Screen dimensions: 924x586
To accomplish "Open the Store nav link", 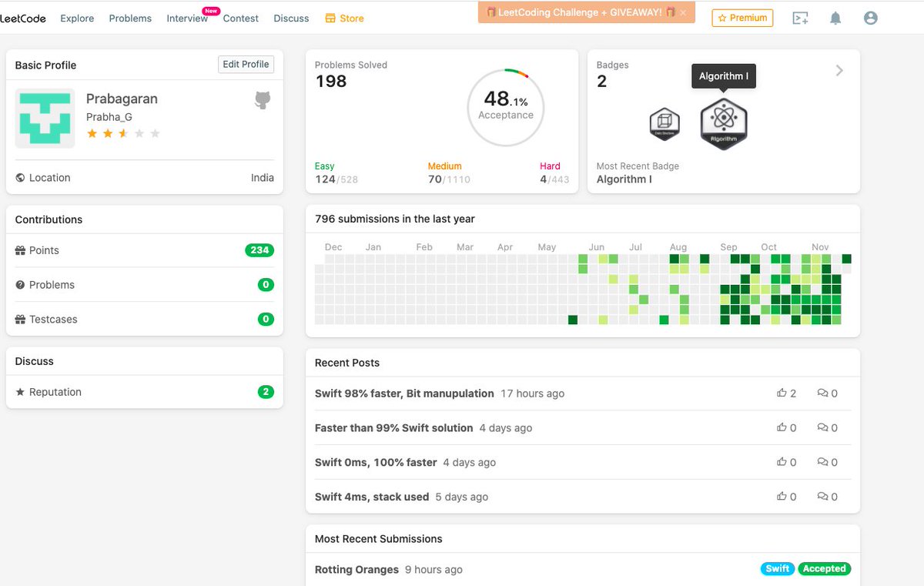I will tap(344, 18).
